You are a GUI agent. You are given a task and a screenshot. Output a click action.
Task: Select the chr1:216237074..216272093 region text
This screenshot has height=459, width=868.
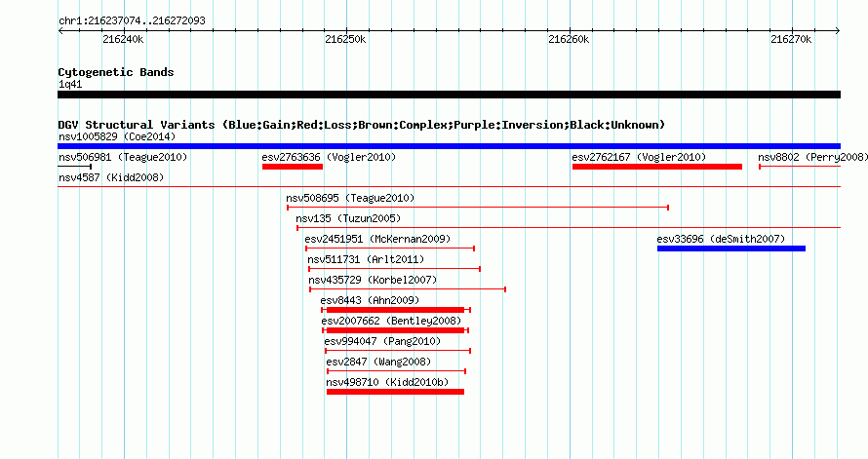(132, 20)
